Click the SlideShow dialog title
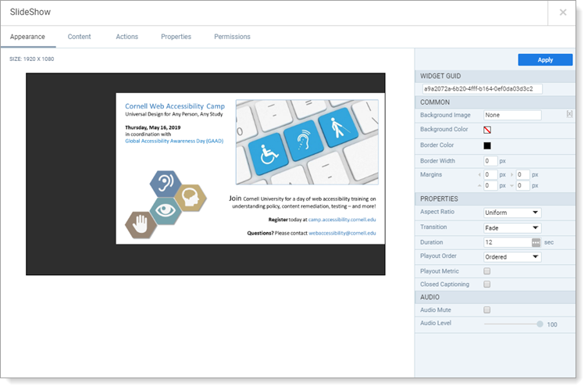Image resolution: width=588 pixels, height=390 pixels. tap(30, 12)
